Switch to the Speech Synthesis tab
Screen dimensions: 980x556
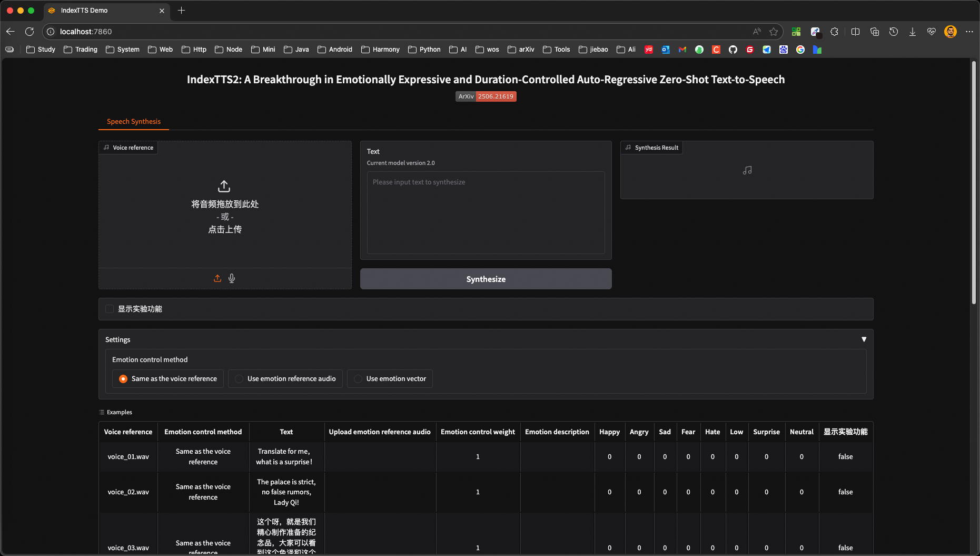[x=134, y=121]
